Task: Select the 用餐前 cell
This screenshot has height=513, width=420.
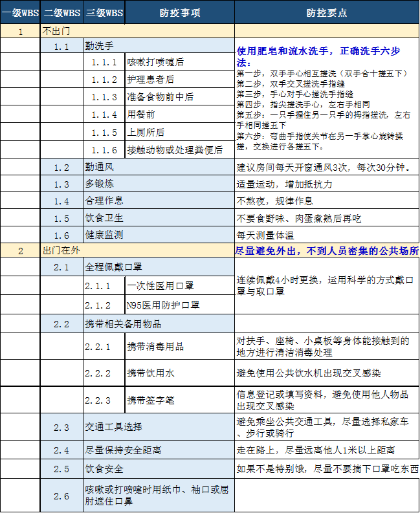Action: (x=180, y=115)
